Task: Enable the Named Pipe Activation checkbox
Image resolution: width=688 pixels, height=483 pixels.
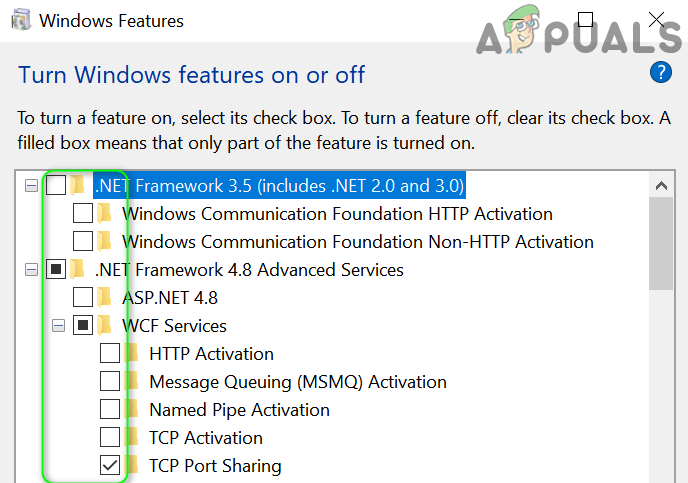Action: 110,409
